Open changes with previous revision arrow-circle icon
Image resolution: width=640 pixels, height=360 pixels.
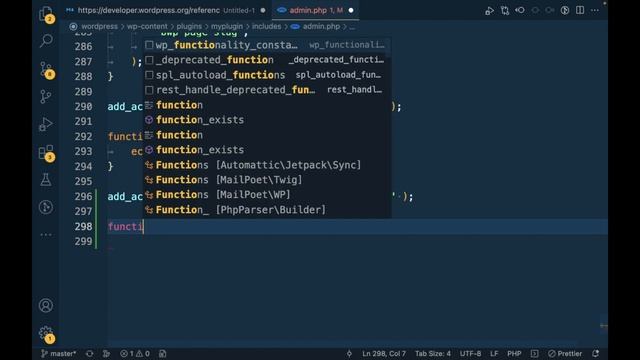(520, 10)
